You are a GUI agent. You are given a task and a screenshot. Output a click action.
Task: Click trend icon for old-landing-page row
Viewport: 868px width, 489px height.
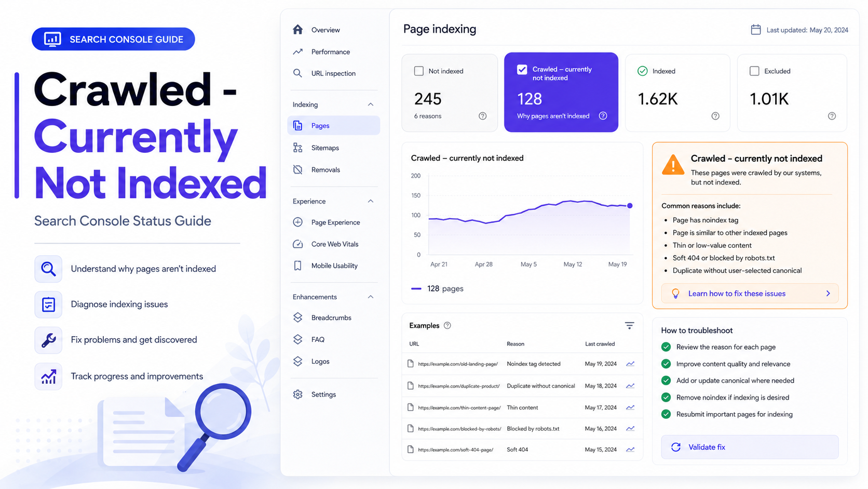click(630, 364)
